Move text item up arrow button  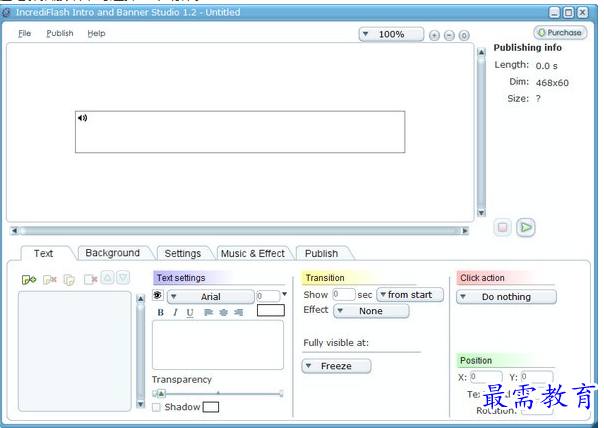coord(108,277)
